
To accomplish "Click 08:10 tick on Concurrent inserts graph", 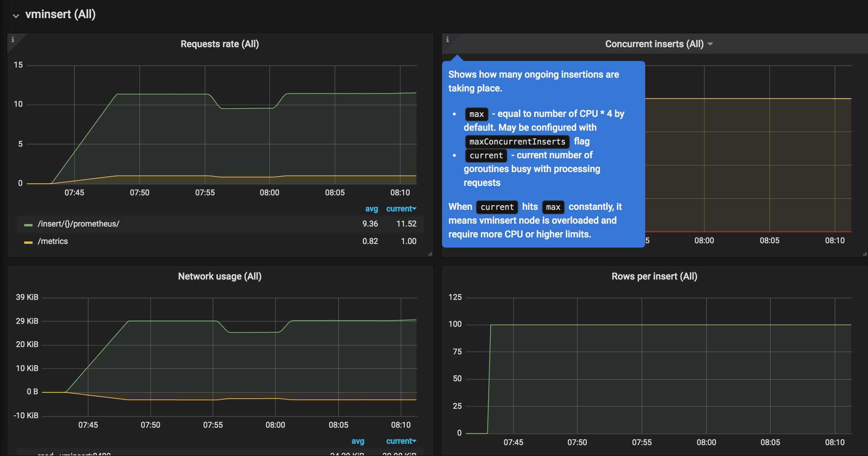I will coord(835,240).
